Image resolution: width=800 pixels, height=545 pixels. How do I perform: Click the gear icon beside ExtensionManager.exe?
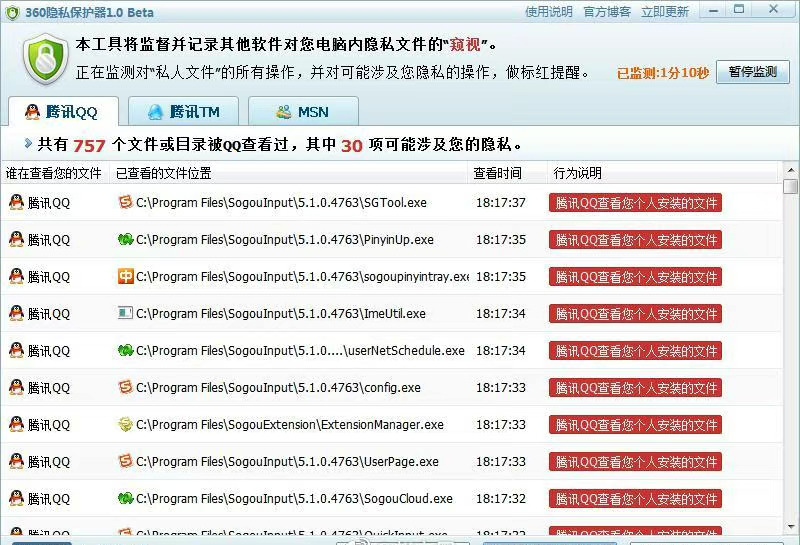(x=125, y=424)
